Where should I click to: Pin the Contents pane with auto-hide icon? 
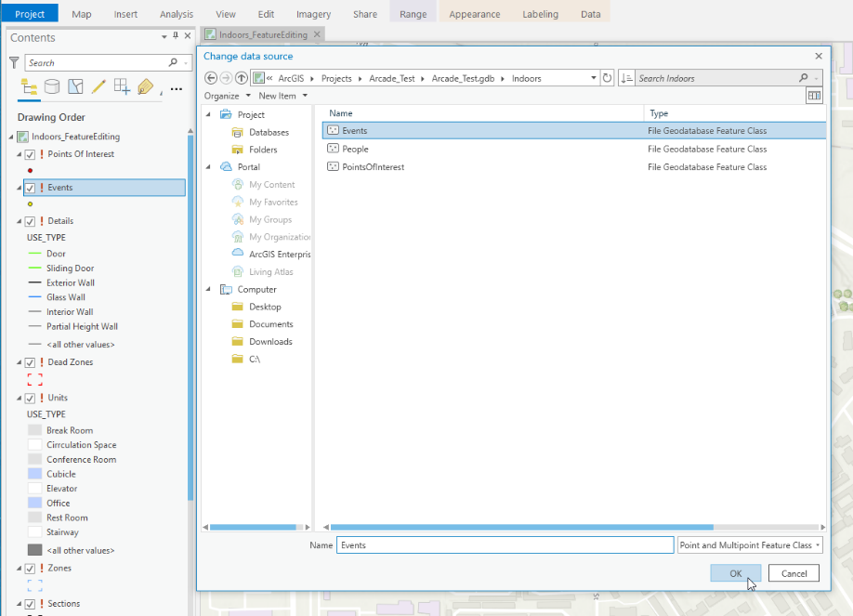coord(176,35)
